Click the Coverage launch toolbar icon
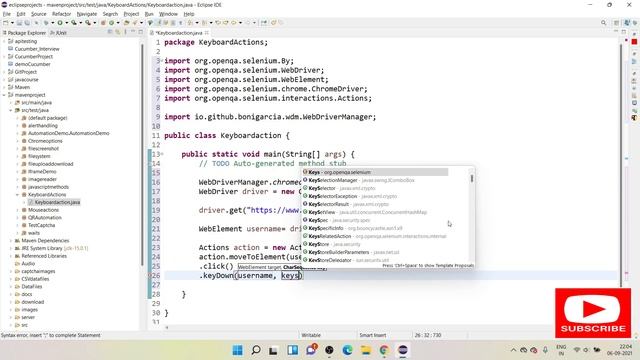This screenshot has width=640, height=360. [x=74, y=23]
